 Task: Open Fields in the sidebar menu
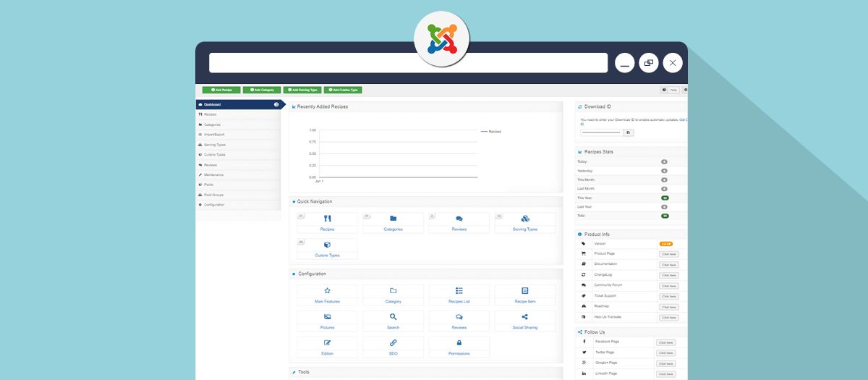coord(238,185)
